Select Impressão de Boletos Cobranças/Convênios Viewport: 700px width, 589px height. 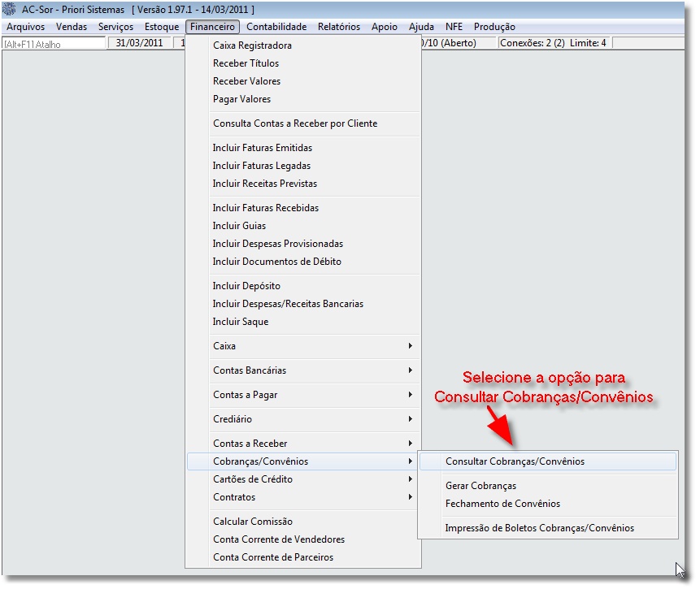pyautogui.click(x=539, y=528)
